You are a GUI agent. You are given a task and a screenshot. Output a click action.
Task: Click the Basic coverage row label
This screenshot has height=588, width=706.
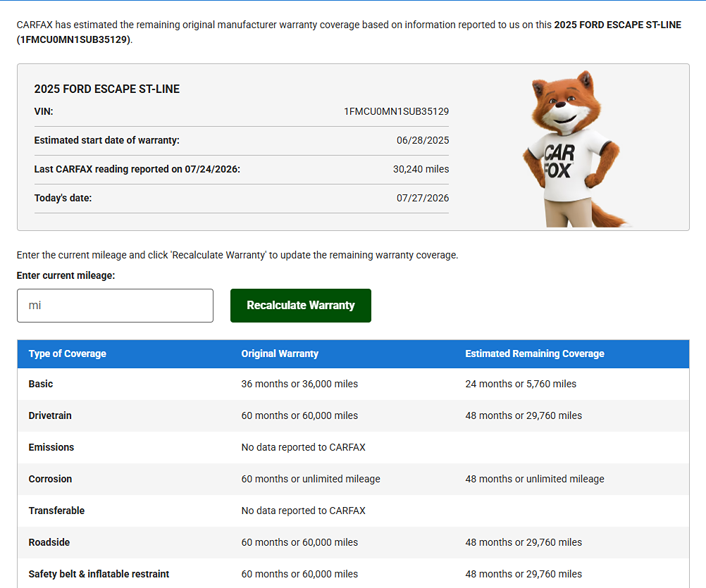(41, 384)
